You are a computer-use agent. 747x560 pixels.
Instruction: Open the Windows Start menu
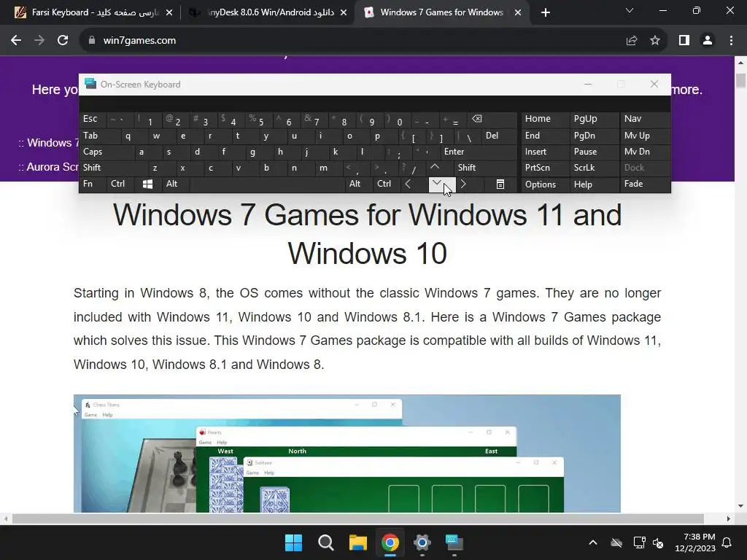click(293, 542)
